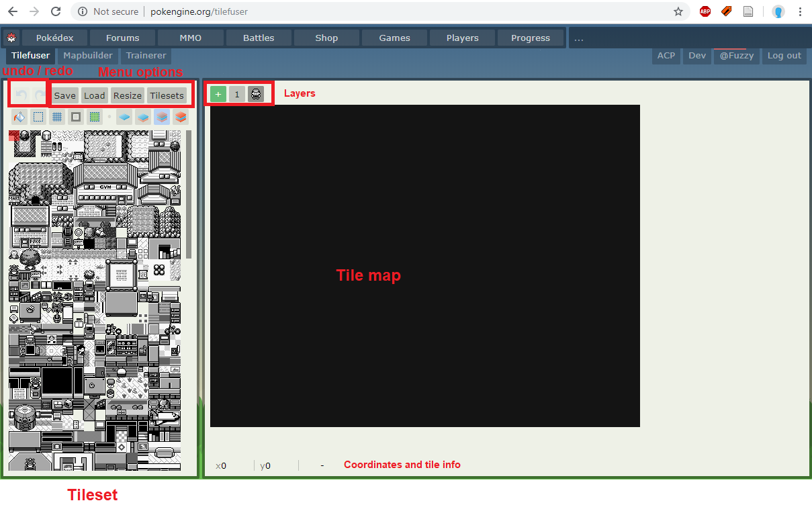Image resolution: width=812 pixels, height=507 pixels.
Task: Select layer 1 button
Action: pos(237,94)
